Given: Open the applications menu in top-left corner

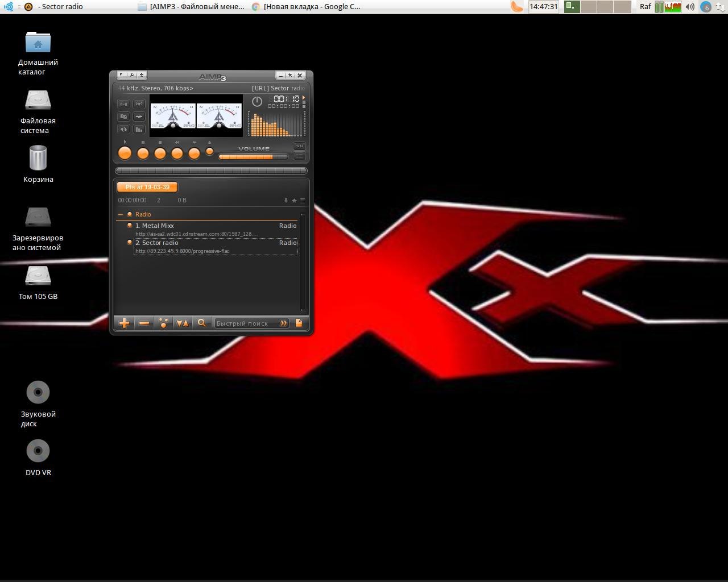Looking at the screenshot, I should (9, 7).
